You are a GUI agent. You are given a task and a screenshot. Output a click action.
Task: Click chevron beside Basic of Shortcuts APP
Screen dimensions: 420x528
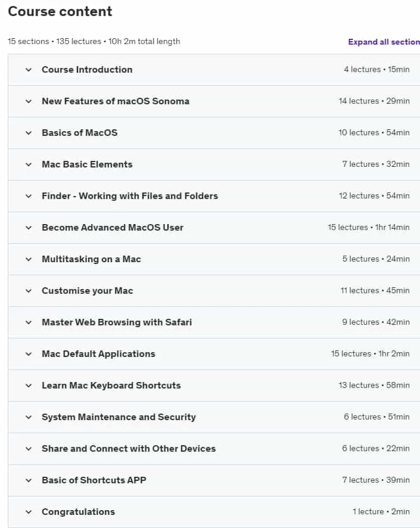pyautogui.click(x=29, y=480)
